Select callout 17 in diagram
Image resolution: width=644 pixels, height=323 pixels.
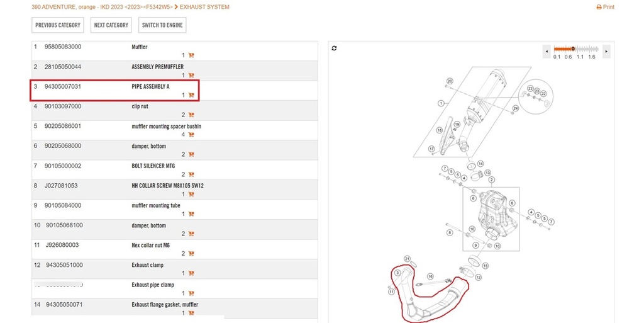pyautogui.click(x=431, y=149)
